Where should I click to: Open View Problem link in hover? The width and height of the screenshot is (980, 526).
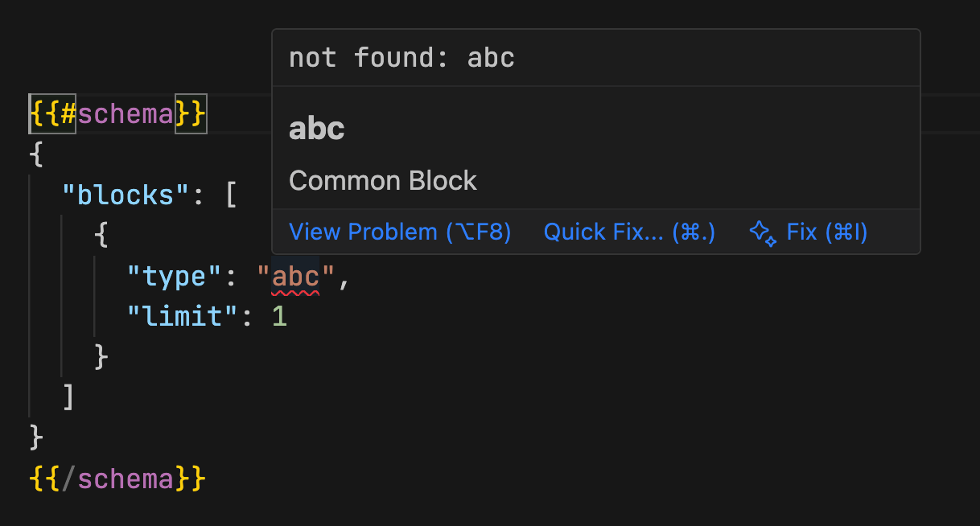pyautogui.click(x=400, y=232)
